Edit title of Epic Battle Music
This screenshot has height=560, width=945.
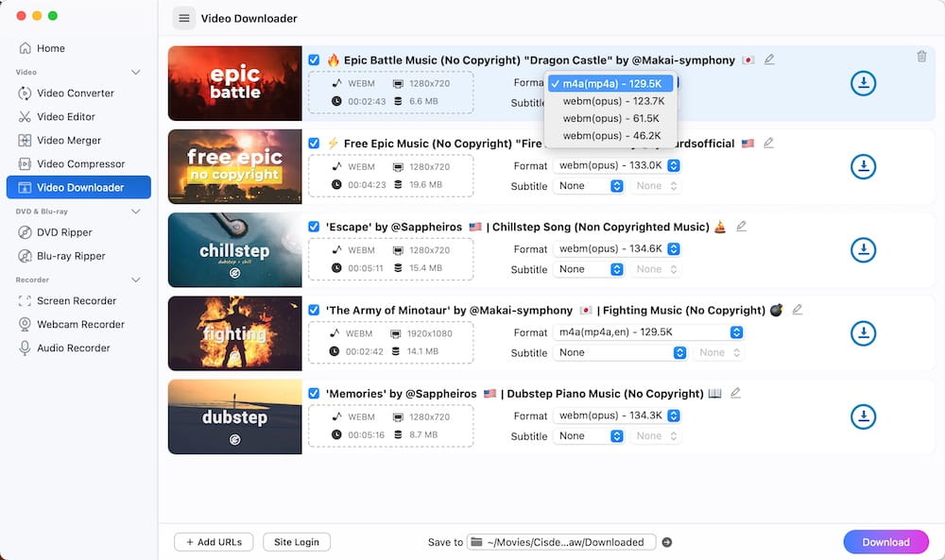(x=769, y=59)
